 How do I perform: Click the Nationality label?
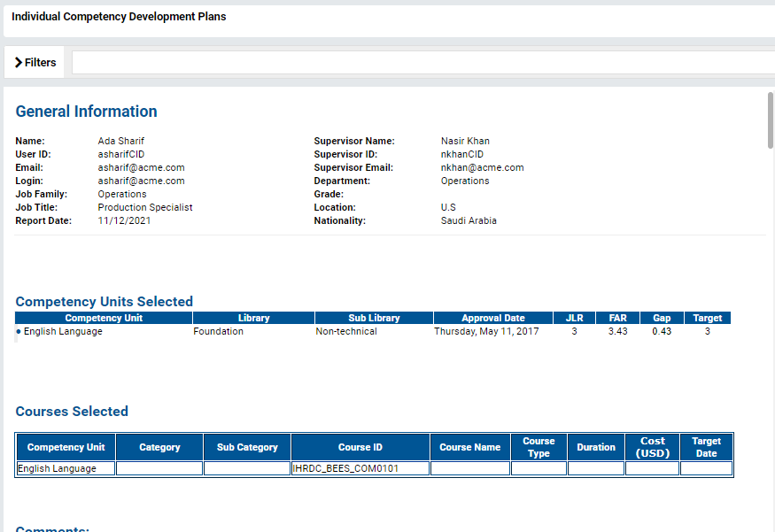coord(339,220)
